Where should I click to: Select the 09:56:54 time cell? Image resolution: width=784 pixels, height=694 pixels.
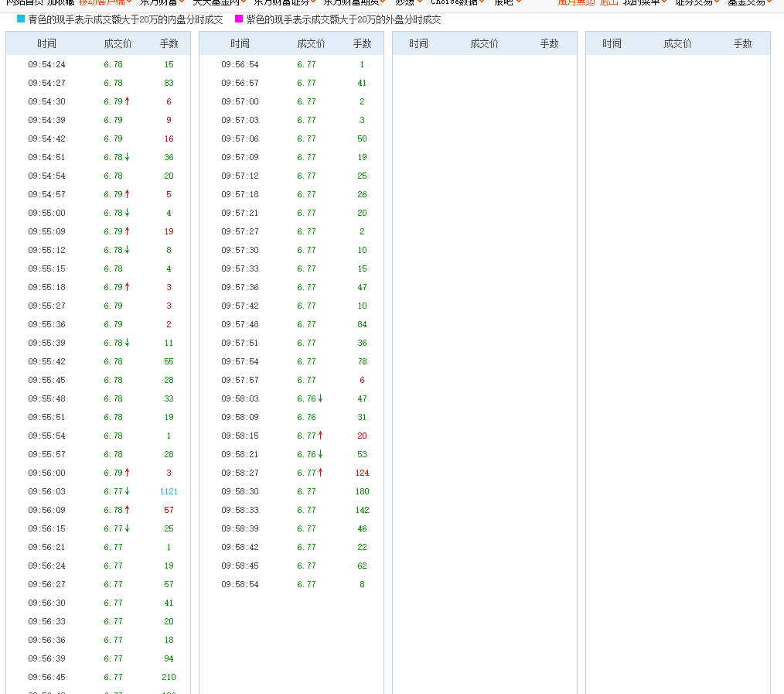pos(240,64)
